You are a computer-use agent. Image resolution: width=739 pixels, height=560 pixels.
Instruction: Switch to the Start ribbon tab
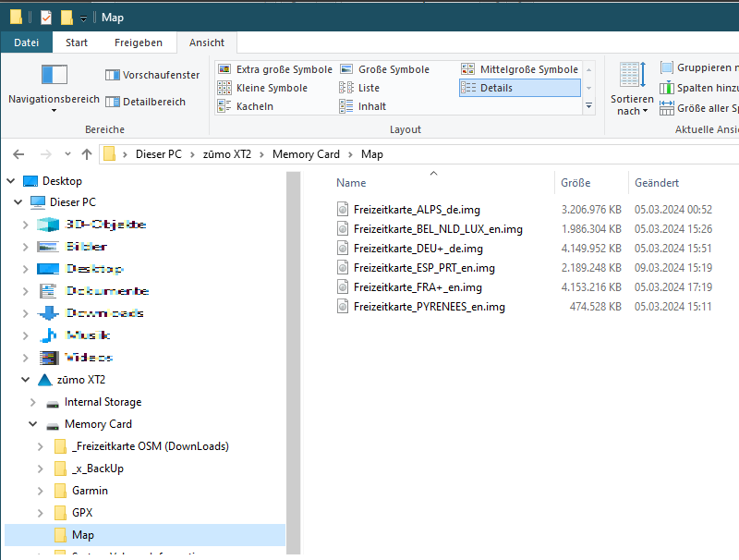coord(77,43)
